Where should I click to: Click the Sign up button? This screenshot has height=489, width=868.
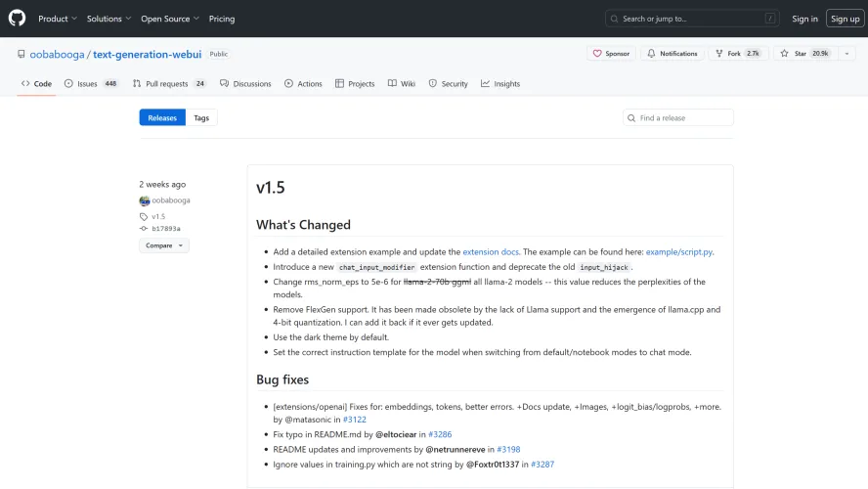[x=844, y=19]
